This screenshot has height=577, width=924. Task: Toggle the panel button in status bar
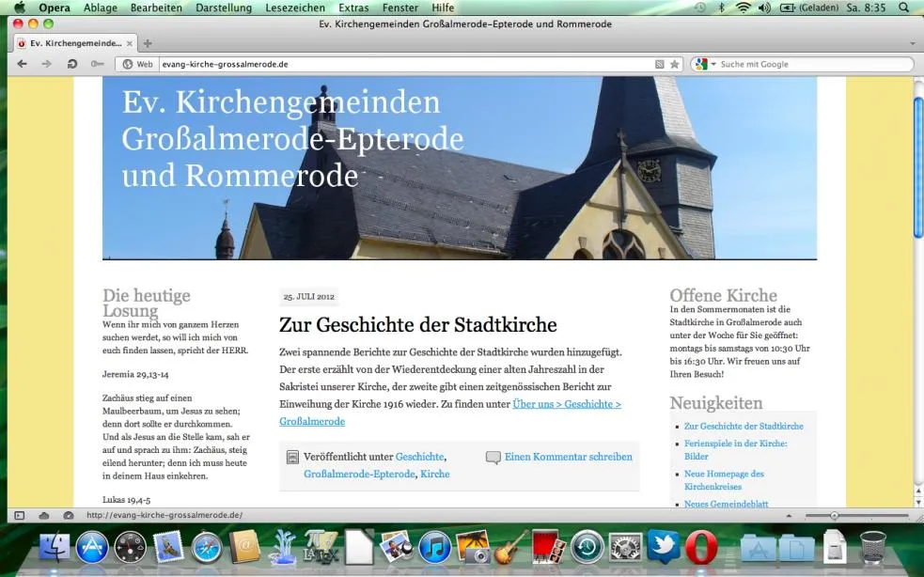[20, 515]
